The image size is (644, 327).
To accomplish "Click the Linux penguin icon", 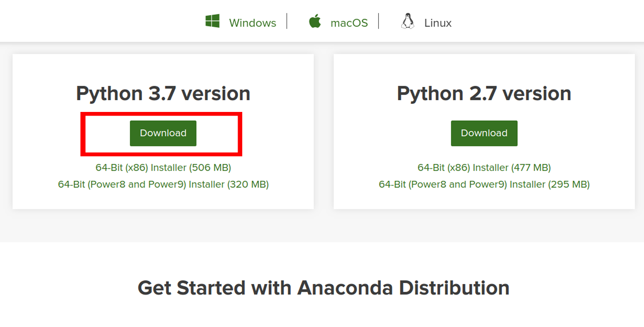I will (408, 21).
